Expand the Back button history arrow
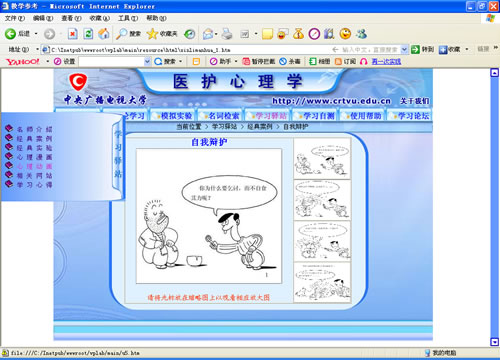 [36, 34]
